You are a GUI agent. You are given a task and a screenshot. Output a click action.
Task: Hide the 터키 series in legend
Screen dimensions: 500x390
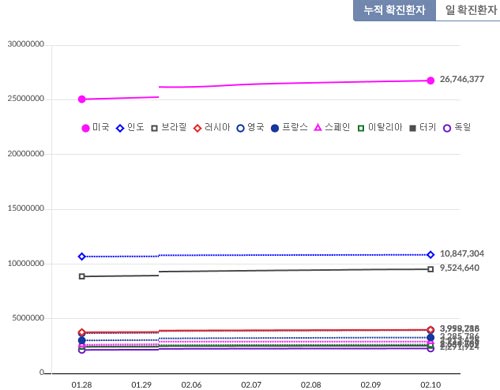pyautogui.click(x=413, y=128)
